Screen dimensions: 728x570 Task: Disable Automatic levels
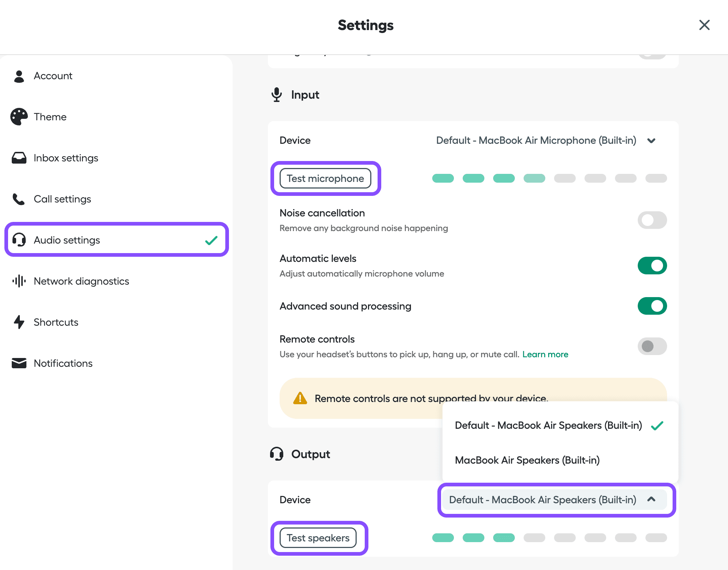coord(652,265)
